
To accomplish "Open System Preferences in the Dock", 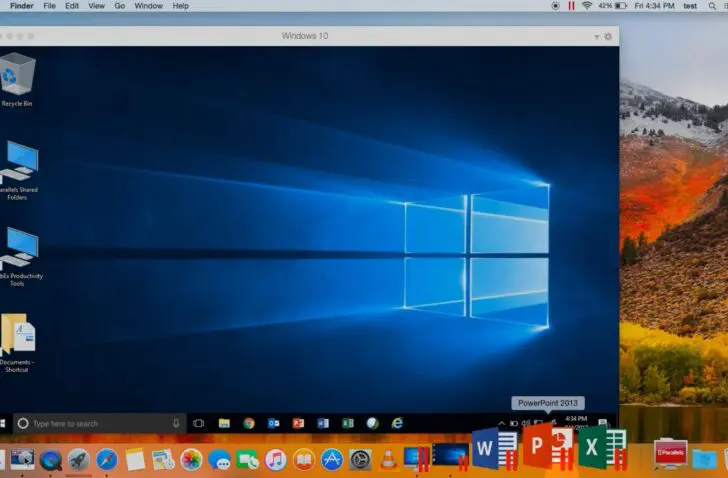I will tap(360, 460).
